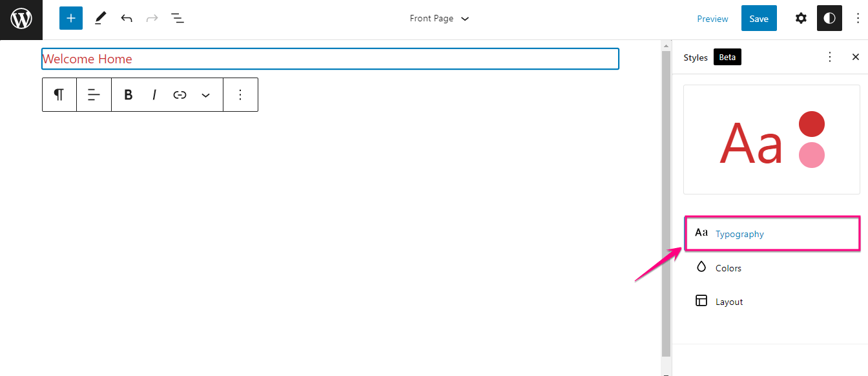Open Styles panel more actions menu
Screen dimensions: 868x376
[x=830, y=57]
